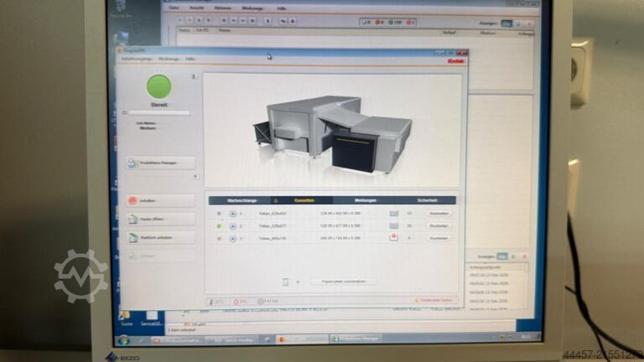Image resolution: width=644 pixels, height=362 pixels.
Task: Click the red Anhalten stop button
Action: 161,201
